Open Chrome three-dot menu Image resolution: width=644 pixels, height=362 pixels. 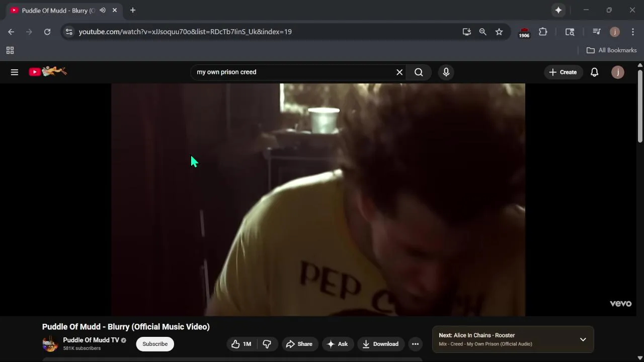point(633,32)
